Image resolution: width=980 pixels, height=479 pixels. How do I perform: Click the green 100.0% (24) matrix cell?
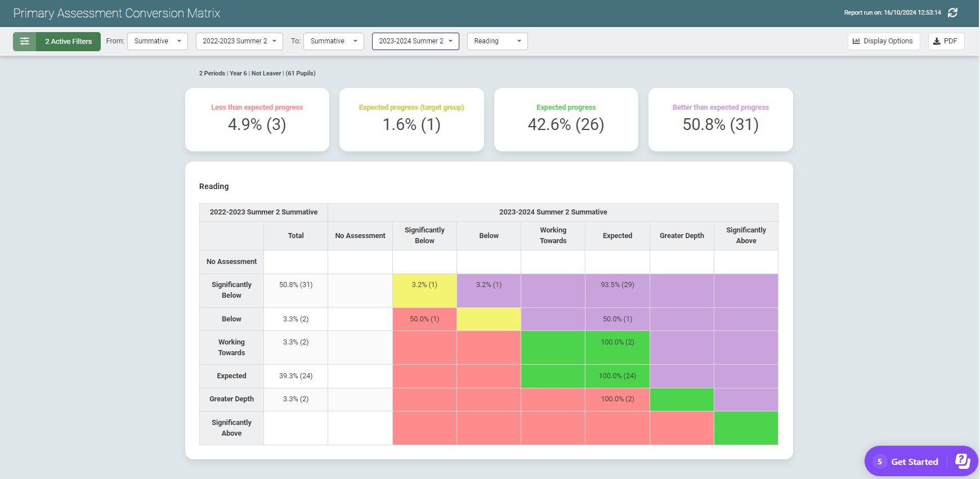pyautogui.click(x=617, y=376)
